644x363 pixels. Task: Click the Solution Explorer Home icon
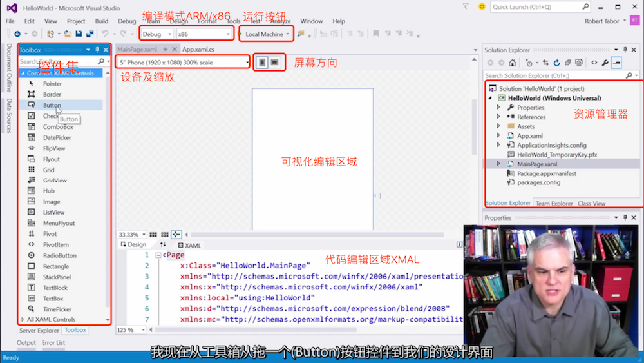tap(512, 63)
